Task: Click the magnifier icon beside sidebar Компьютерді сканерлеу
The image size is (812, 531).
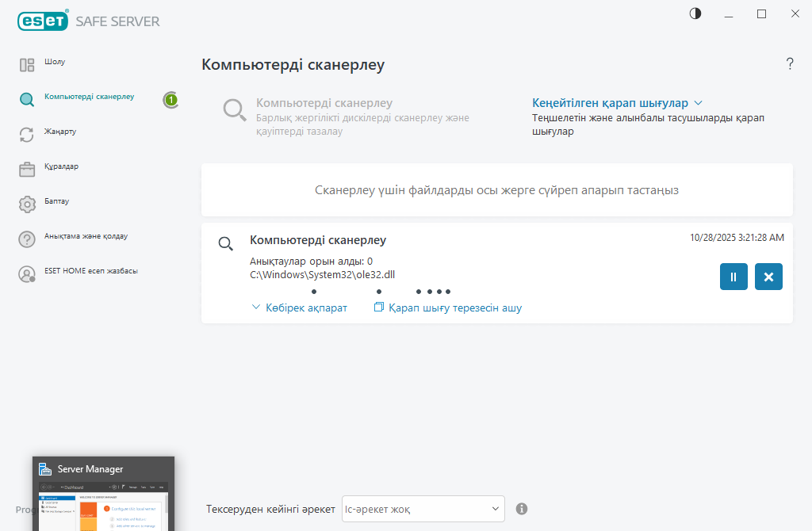Action: click(x=27, y=100)
